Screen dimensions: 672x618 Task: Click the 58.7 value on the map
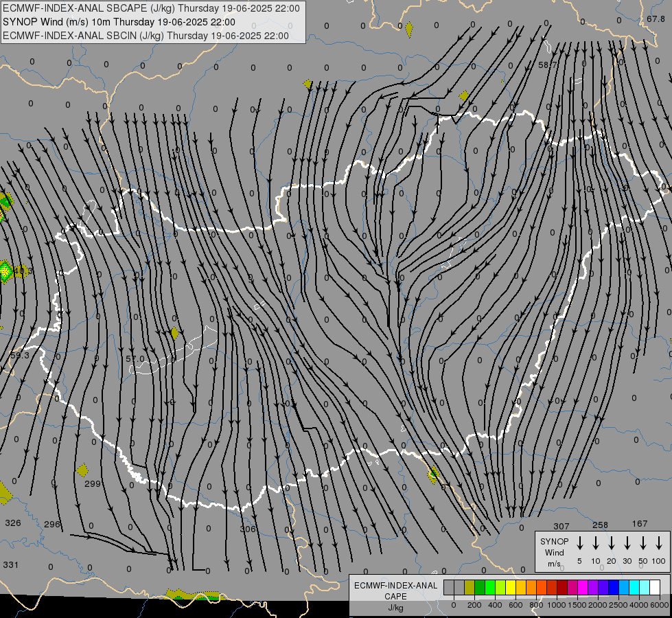point(547,65)
